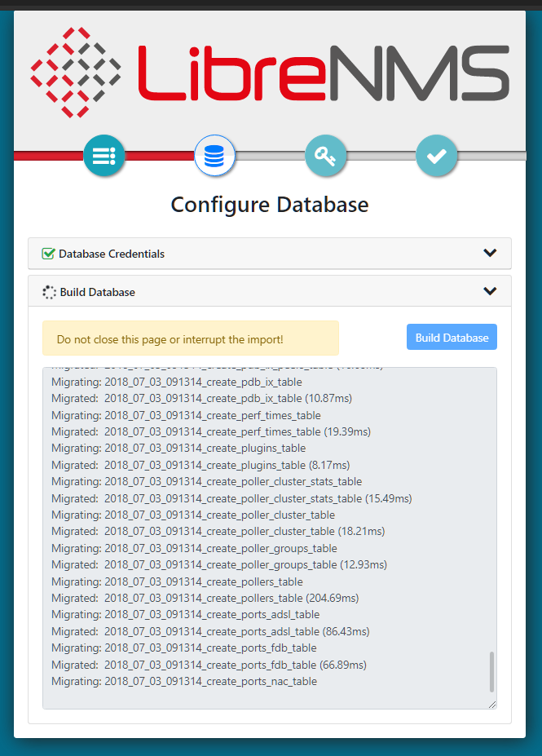This screenshot has width=542, height=756.
Task: Click 'Migrated: create_poller_groups_table (12.93ms)' line
Action: 219,564
